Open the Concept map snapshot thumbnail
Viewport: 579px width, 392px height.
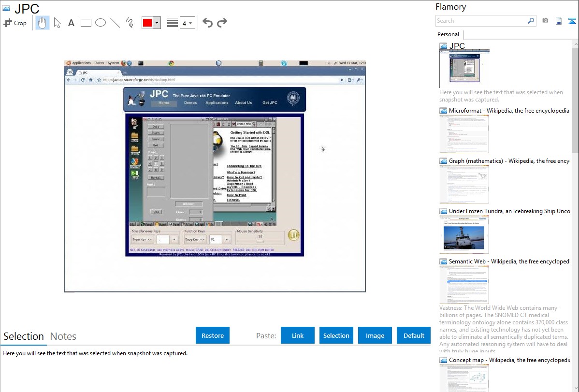pos(464,378)
